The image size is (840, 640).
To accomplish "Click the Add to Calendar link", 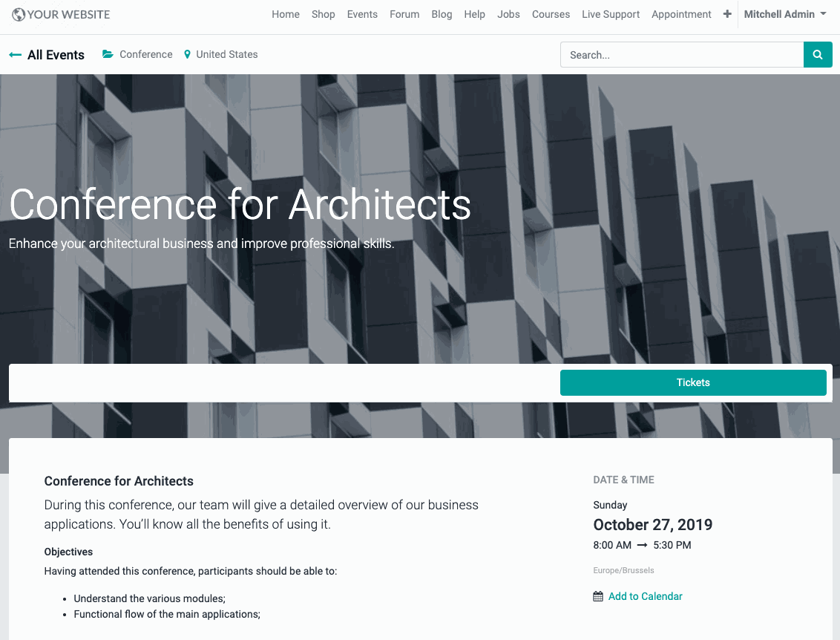I will (645, 596).
